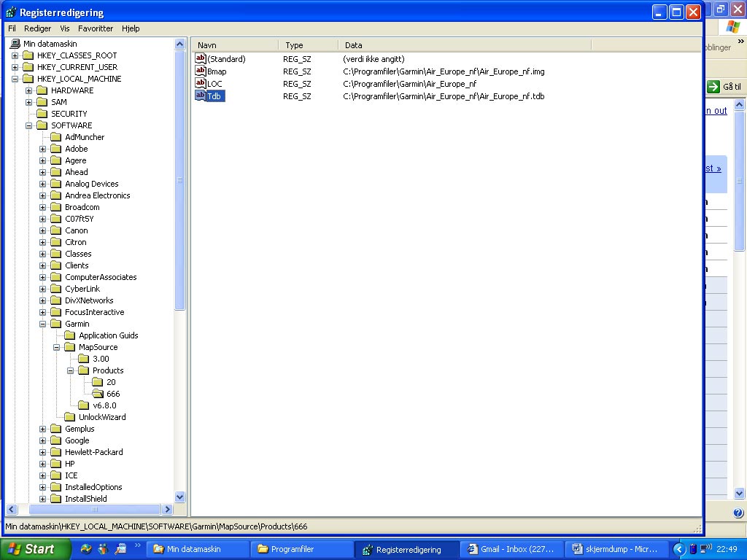Click the HKEY_CLASSES_ROOT folder icon

(28, 55)
